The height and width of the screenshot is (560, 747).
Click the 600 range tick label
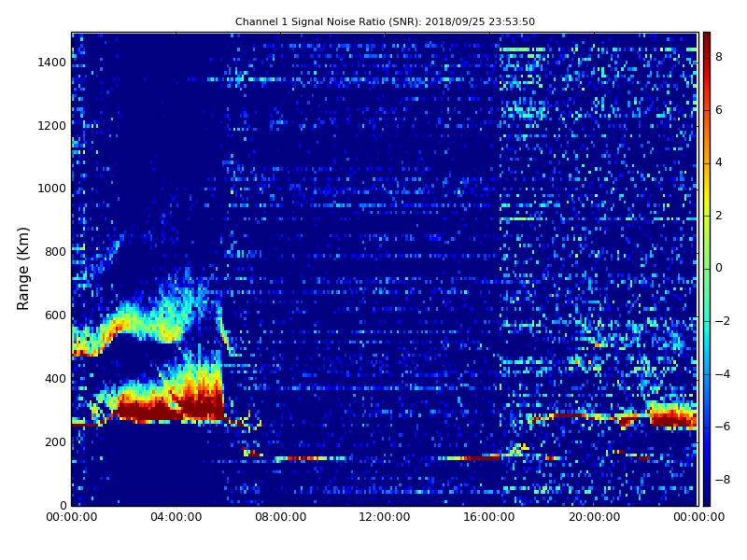point(55,315)
